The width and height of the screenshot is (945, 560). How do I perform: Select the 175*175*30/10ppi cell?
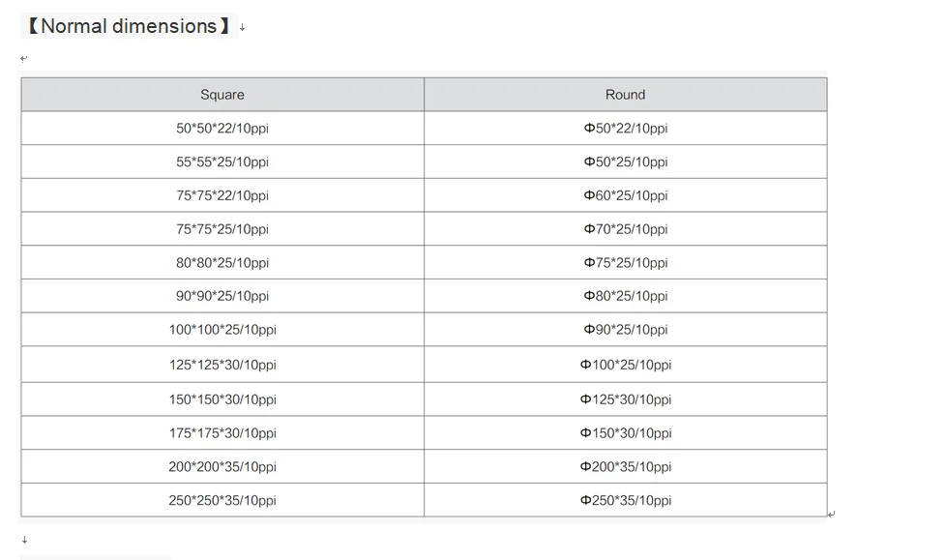[222, 433]
